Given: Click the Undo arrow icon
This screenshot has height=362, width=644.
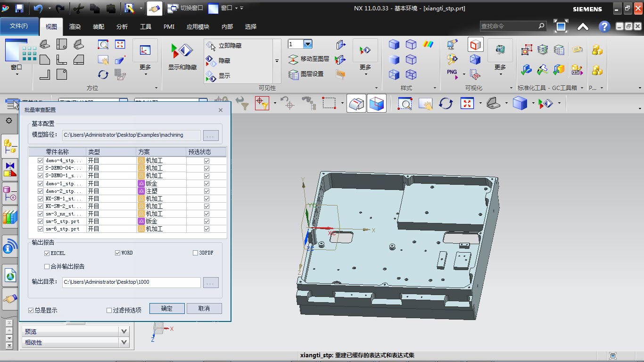Looking at the screenshot, I should (38, 8).
